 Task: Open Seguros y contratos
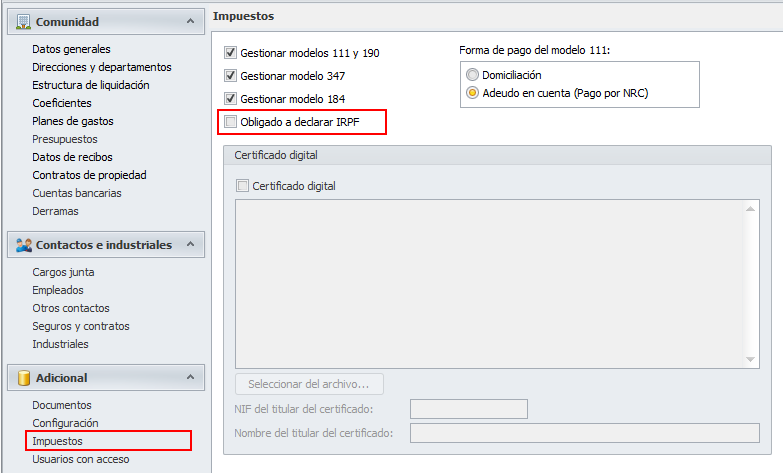pos(81,326)
